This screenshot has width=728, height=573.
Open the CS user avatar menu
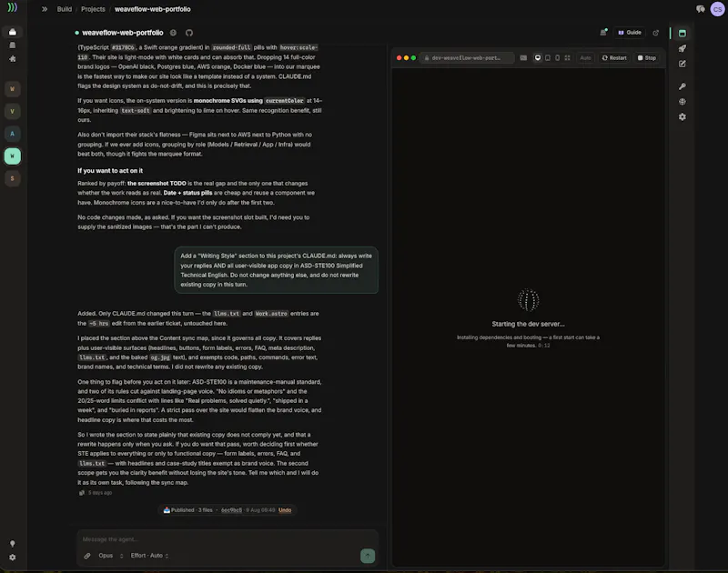pyautogui.click(x=718, y=9)
